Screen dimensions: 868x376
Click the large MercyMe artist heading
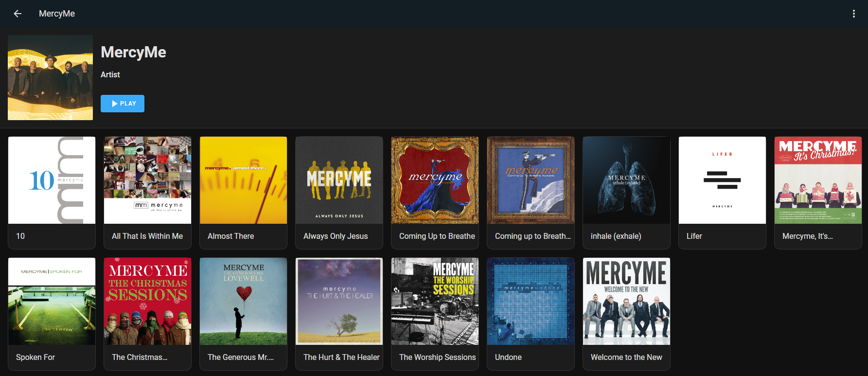click(133, 52)
